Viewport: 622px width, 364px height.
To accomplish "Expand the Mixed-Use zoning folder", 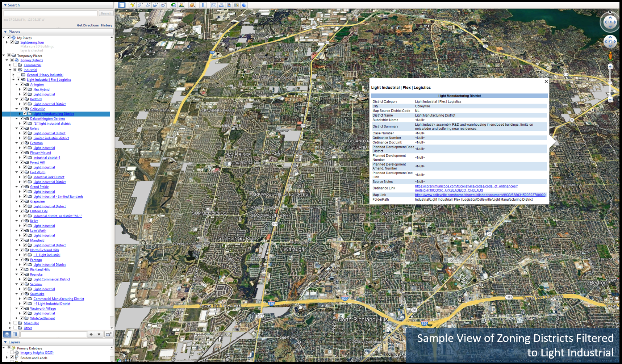I will (10, 323).
